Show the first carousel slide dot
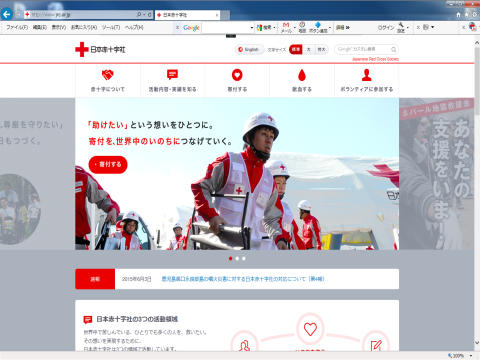Screen dimensions: 480x360 click(x=230, y=258)
